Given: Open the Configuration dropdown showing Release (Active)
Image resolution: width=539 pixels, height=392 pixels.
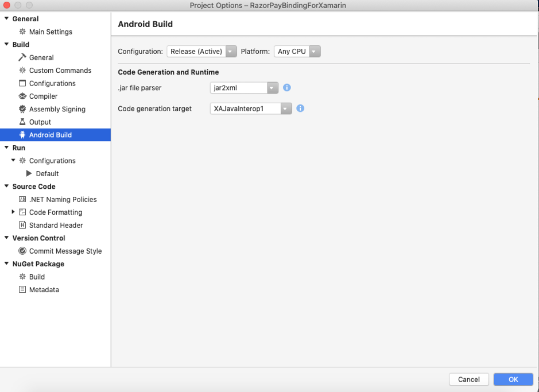Looking at the screenshot, I should [202, 52].
